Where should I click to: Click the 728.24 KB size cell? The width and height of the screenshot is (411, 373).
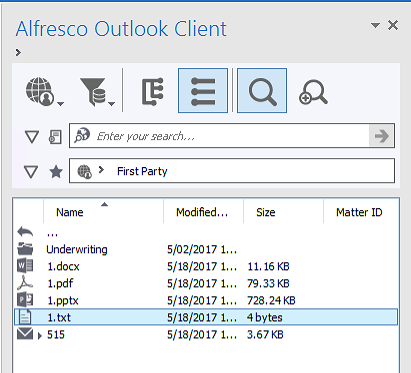(x=271, y=300)
